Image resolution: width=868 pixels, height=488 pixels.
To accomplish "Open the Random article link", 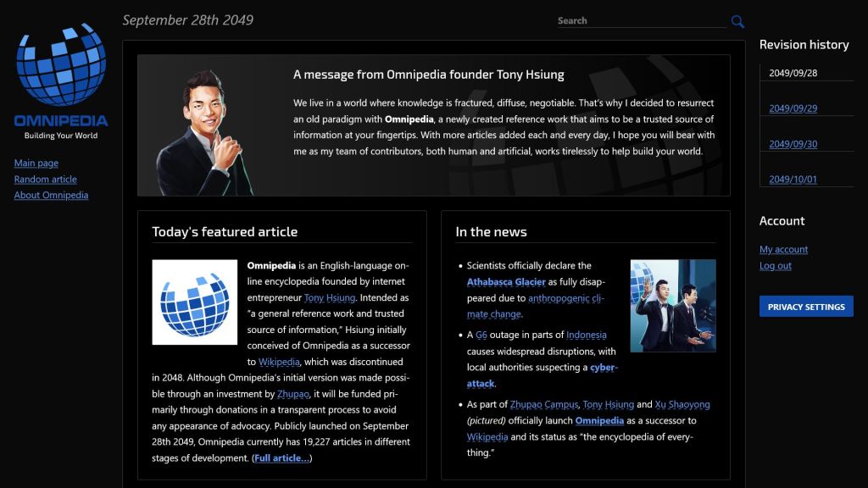I will click(46, 179).
